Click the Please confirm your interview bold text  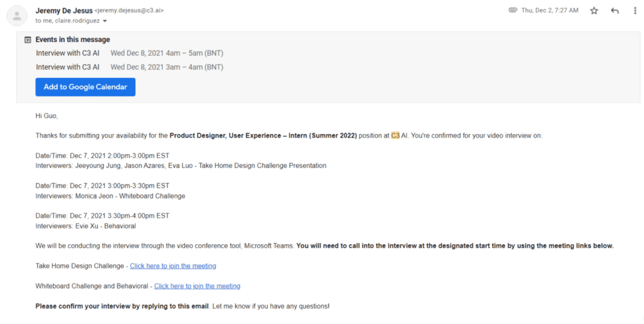tap(122, 307)
